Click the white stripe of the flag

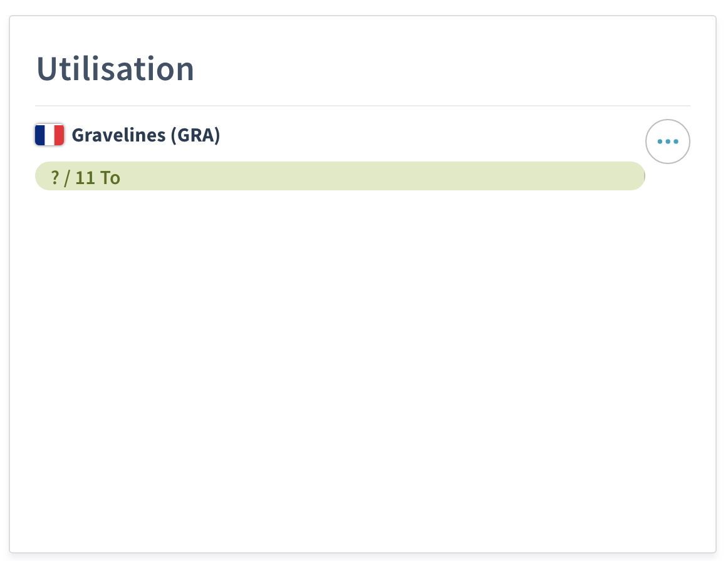pos(49,135)
